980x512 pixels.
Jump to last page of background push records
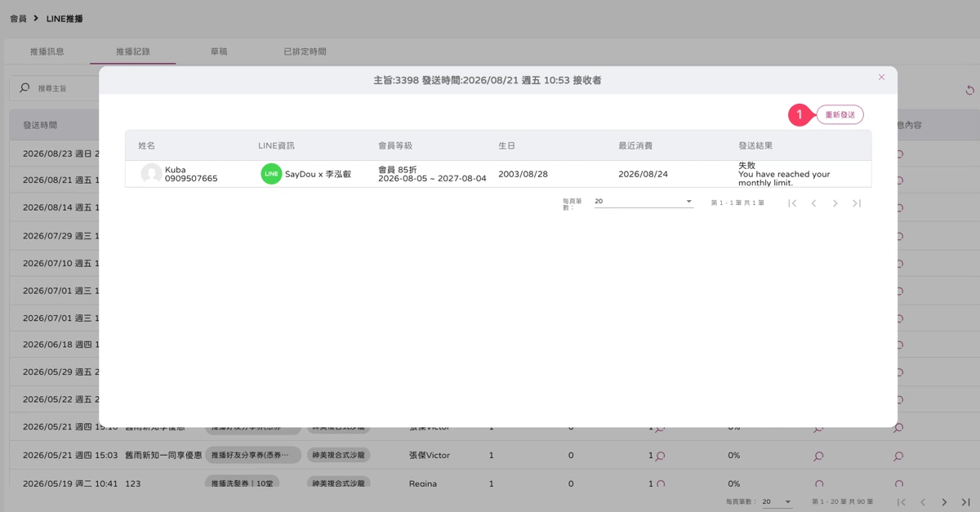[966, 502]
